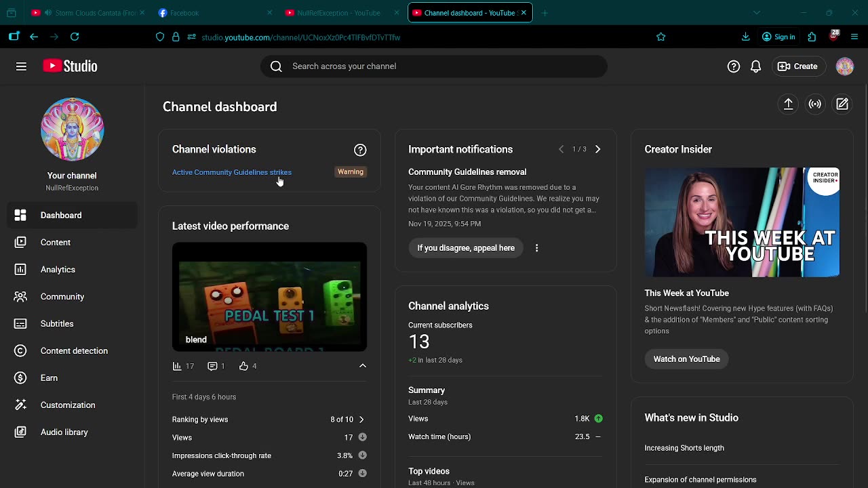Open Subtitles in the sidebar
This screenshot has width=868, height=488.
pos(72,324)
